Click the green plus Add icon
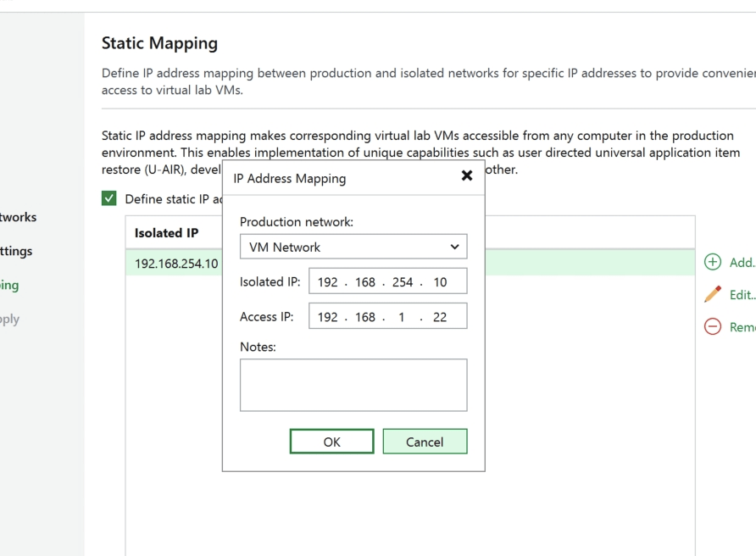Screen dimensions: 756x556 coord(713,262)
